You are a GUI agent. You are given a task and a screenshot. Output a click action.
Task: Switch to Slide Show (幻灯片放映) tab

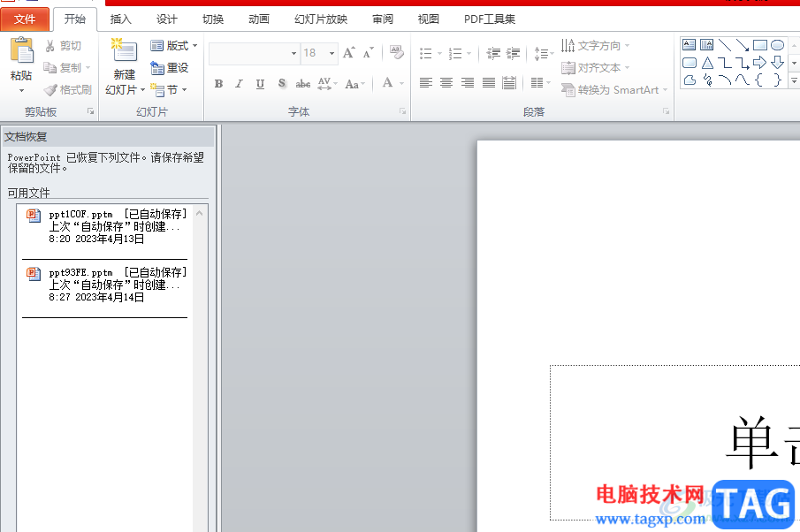tap(321, 19)
